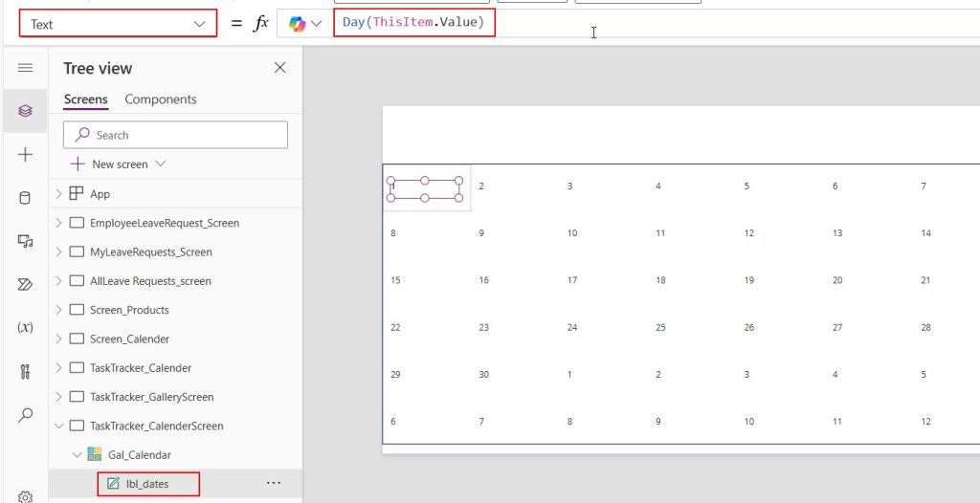The width and height of the screenshot is (980, 503).
Task: Click the plus icon beside New screen
Action: coord(78,164)
